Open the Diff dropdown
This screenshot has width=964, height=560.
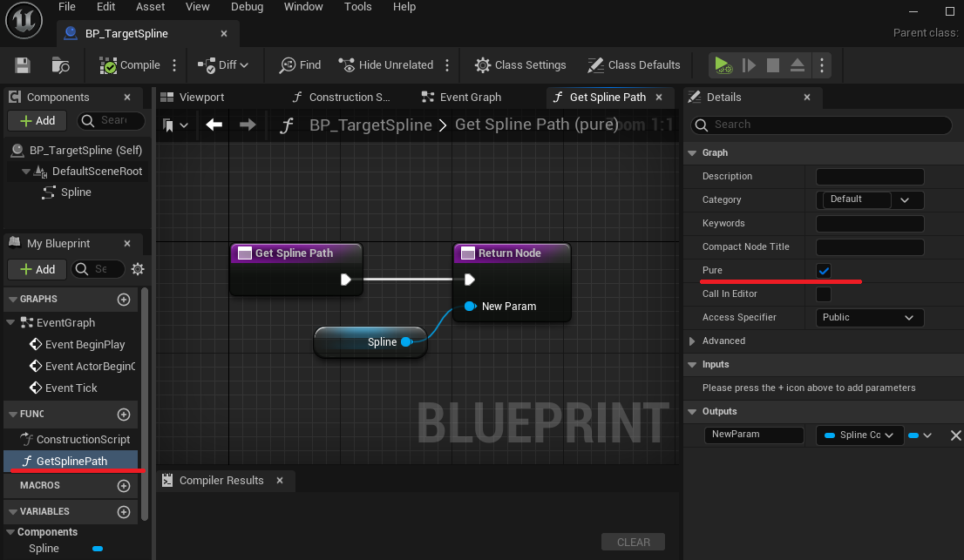(222, 65)
